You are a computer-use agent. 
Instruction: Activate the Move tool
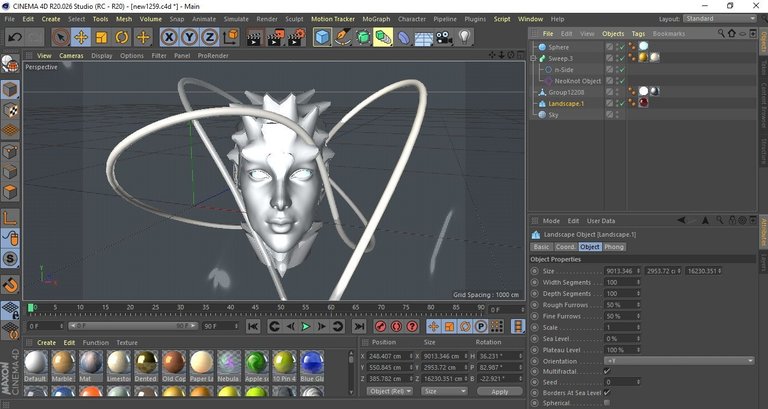(81, 37)
